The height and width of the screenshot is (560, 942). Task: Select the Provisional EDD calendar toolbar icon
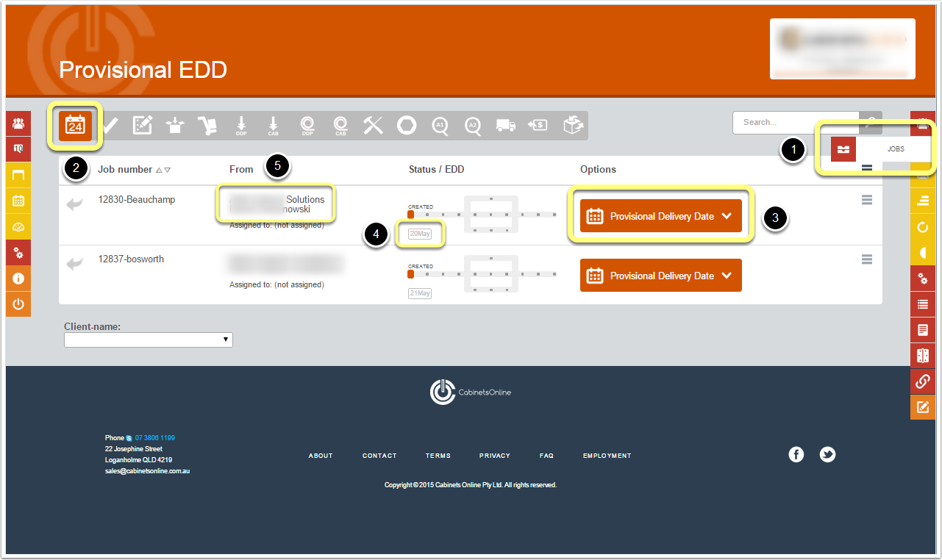76,125
